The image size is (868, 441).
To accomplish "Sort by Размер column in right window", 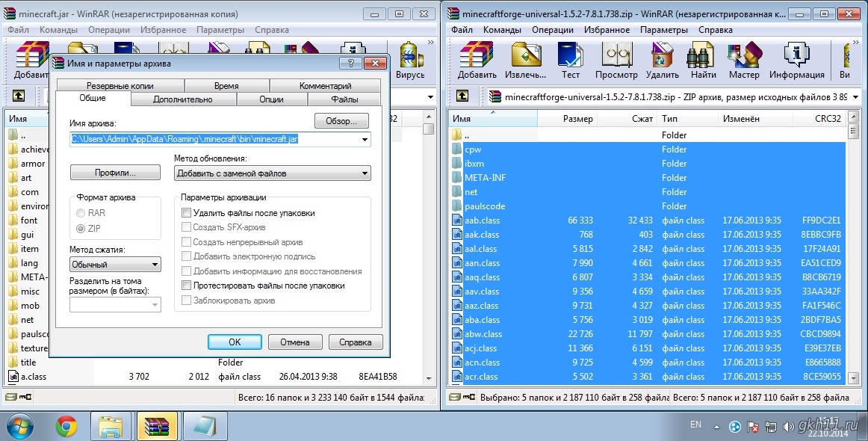I will (568, 119).
